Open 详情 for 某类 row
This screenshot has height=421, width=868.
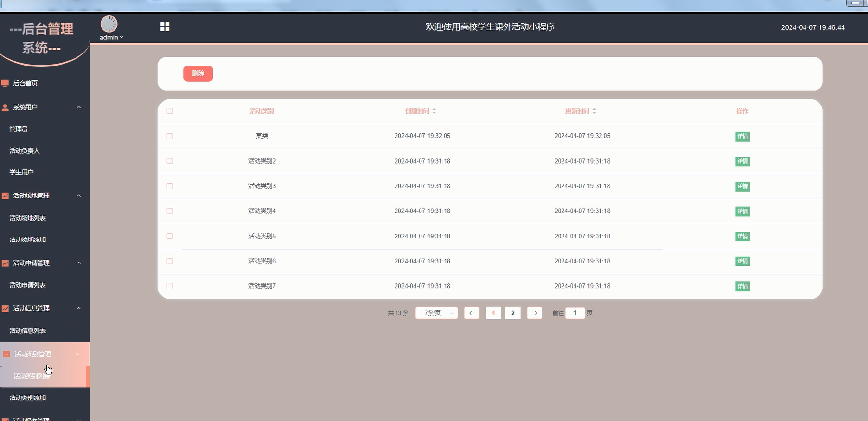click(742, 137)
